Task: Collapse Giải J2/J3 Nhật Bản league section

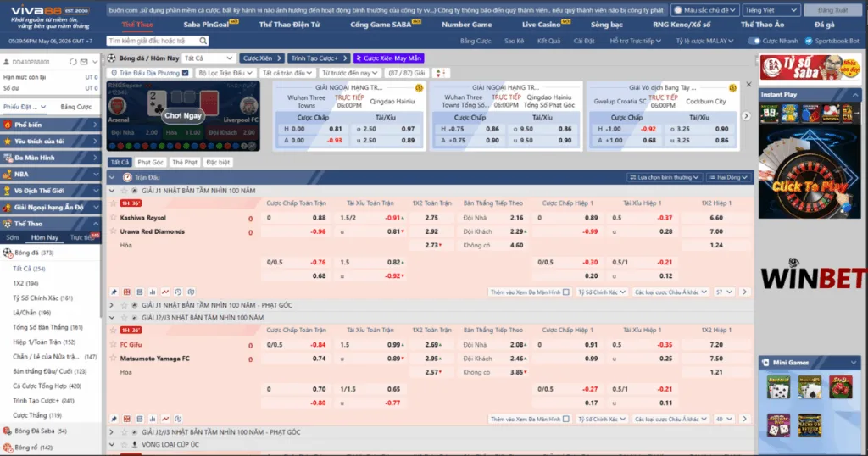Action: pyautogui.click(x=112, y=318)
